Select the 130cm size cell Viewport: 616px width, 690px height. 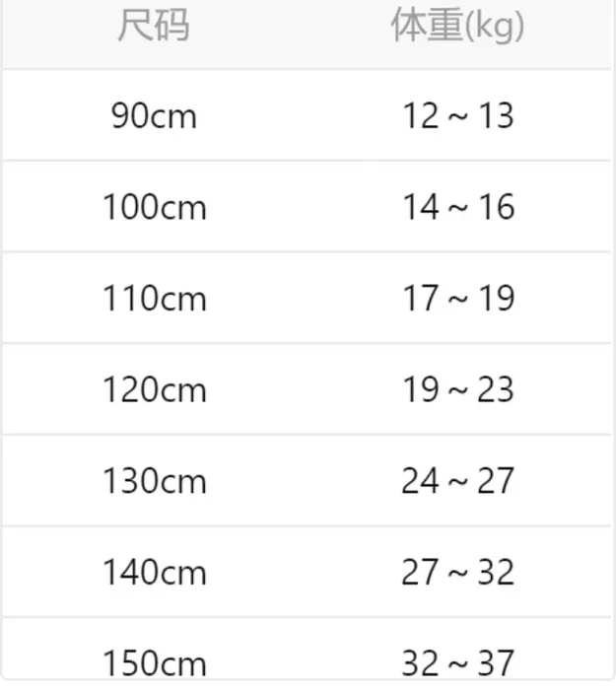(154, 481)
